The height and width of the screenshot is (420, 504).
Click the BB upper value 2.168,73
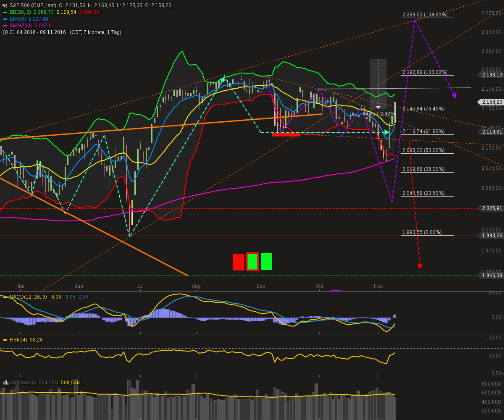click(x=43, y=12)
